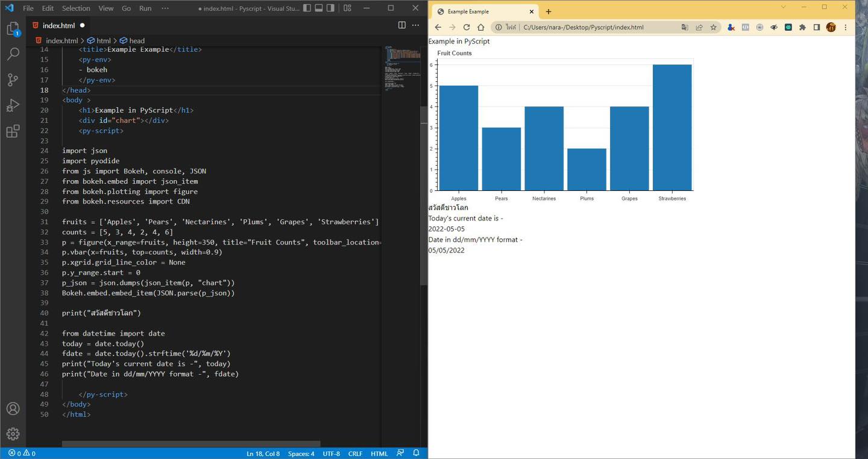Click errors and warnings count in status bar

22,453
